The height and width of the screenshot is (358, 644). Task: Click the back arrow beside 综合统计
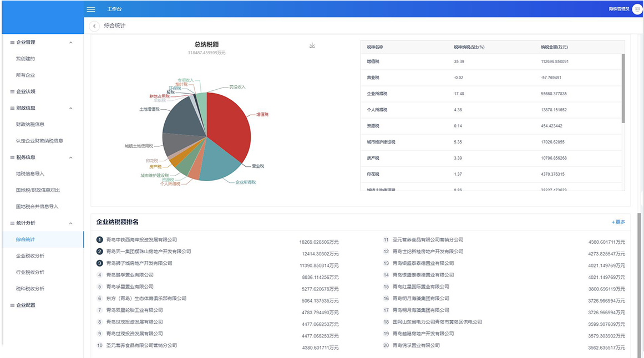coord(94,26)
